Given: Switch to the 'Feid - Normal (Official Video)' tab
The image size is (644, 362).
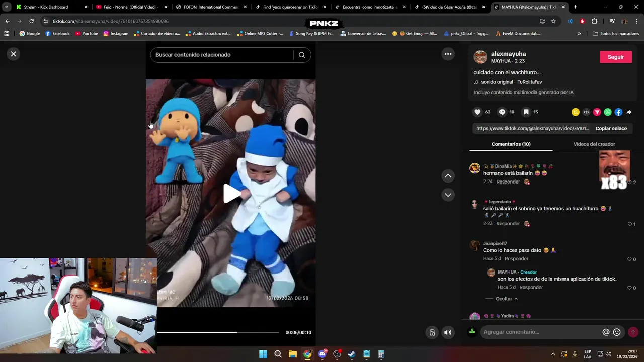Looking at the screenshot, I should (131, 7).
